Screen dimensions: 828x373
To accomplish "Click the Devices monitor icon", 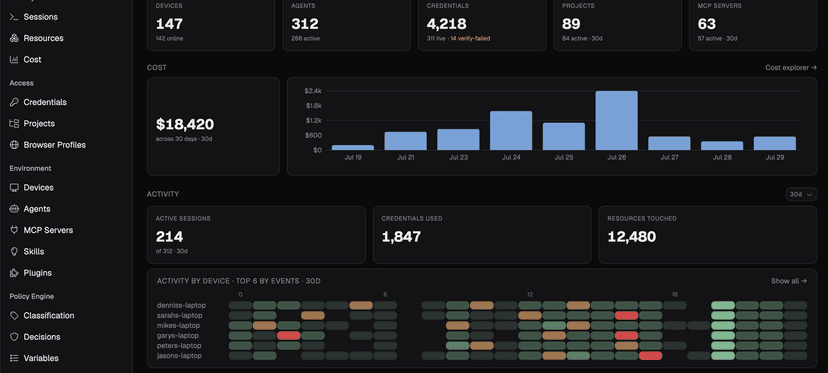I will (14, 188).
